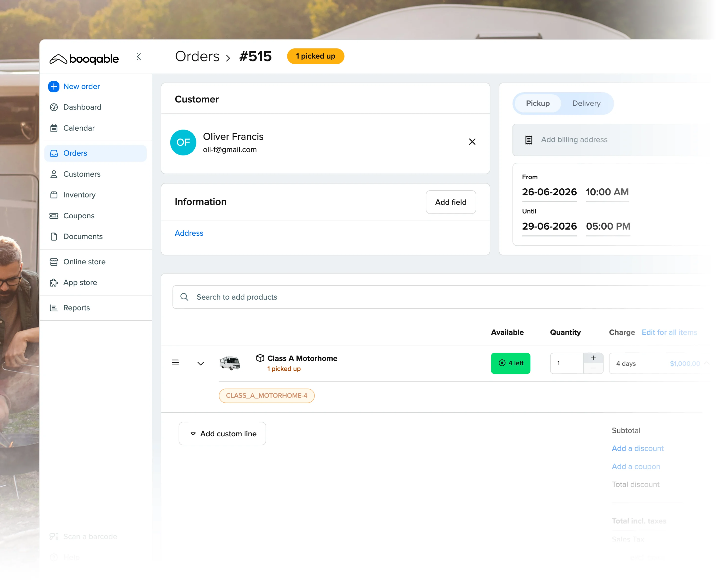The height and width of the screenshot is (588, 716).
Task: Open Reports in the sidebar
Action: pyautogui.click(x=76, y=308)
